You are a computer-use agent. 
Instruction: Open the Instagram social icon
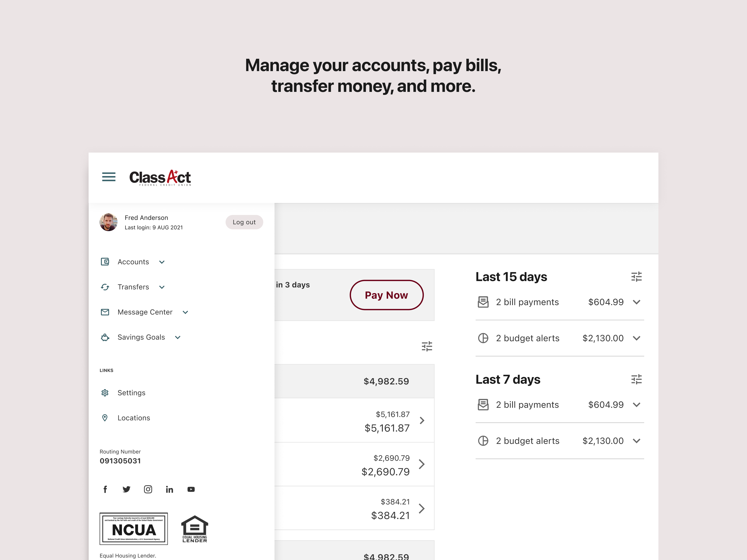(x=148, y=489)
